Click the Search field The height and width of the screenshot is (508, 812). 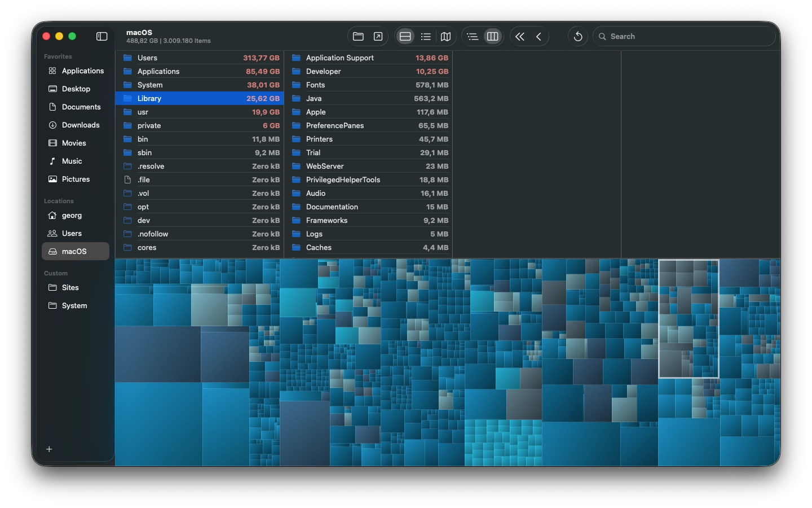pos(684,36)
